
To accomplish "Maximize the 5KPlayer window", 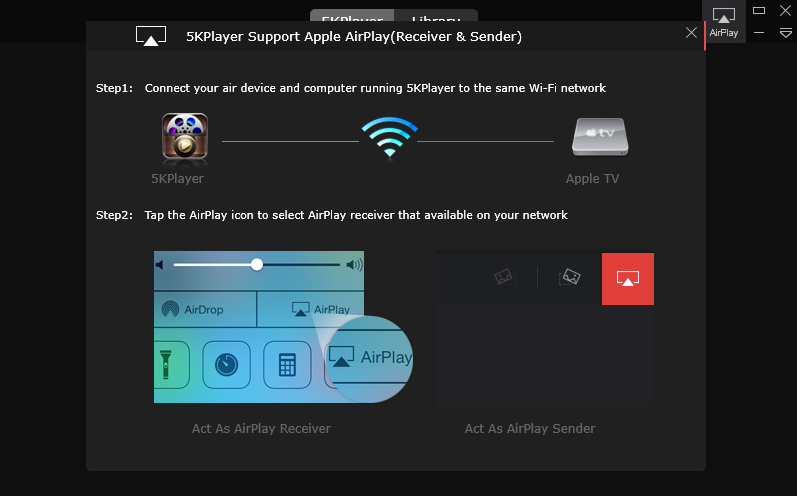I will (759, 10).
